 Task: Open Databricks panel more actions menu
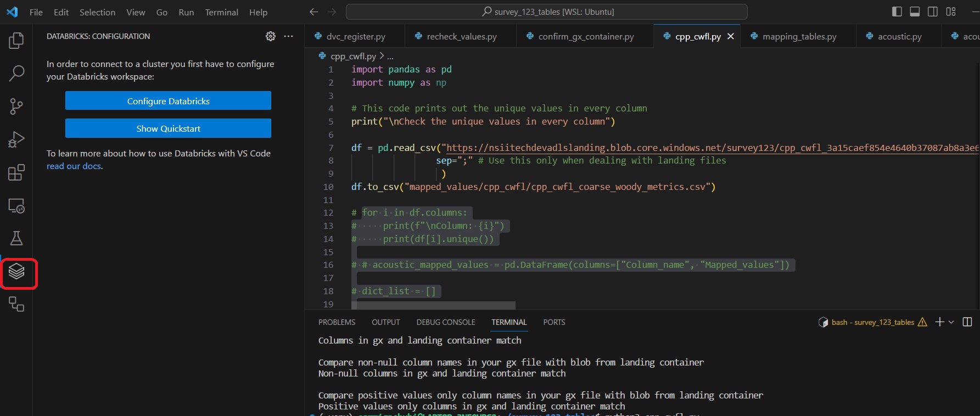(288, 36)
